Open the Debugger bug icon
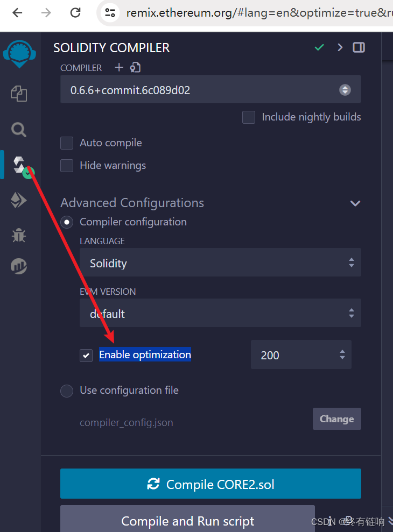The height and width of the screenshot is (532, 393). [19, 235]
